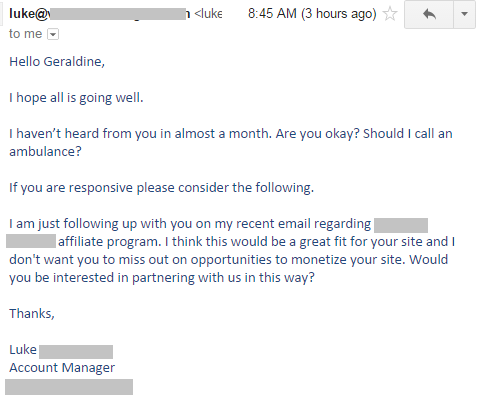This screenshot has width=489, height=398.
Task: Select the redacted box before "affiliate program"
Action: (x=31, y=241)
